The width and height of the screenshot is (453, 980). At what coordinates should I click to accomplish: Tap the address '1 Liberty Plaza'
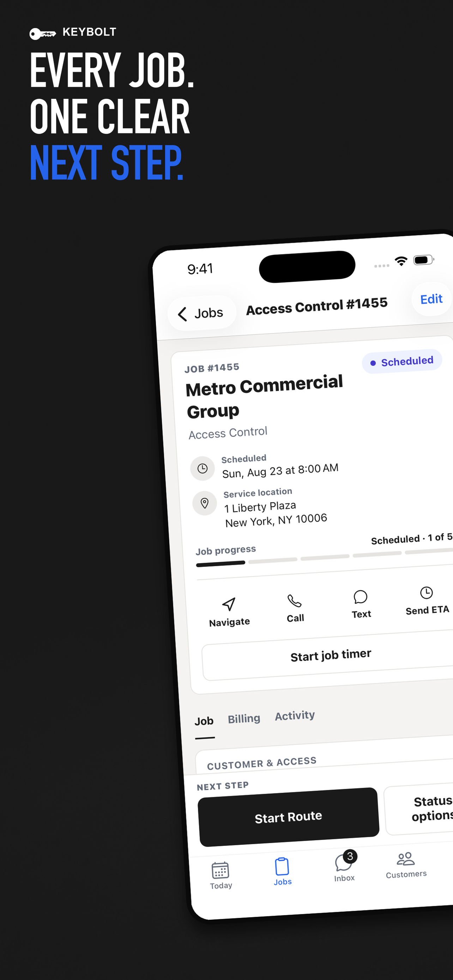pos(260,507)
